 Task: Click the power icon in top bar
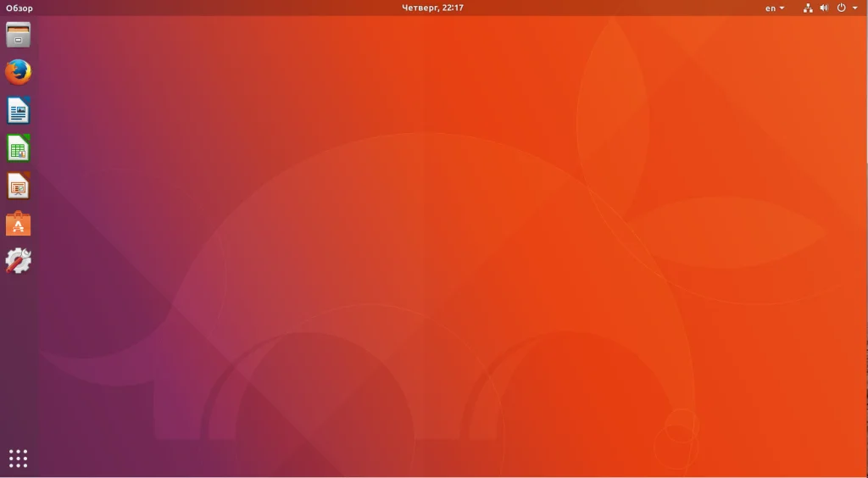click(842, 8)
